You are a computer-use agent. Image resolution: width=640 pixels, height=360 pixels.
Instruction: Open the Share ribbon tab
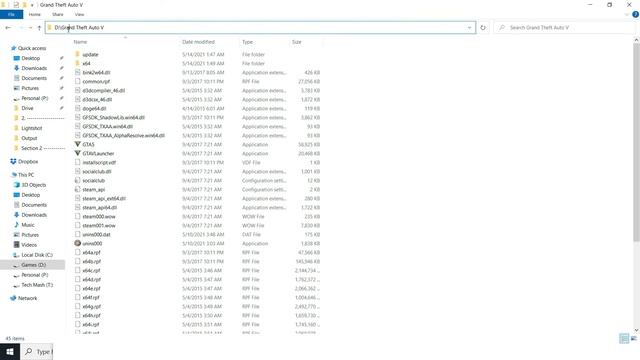(58, 14)
